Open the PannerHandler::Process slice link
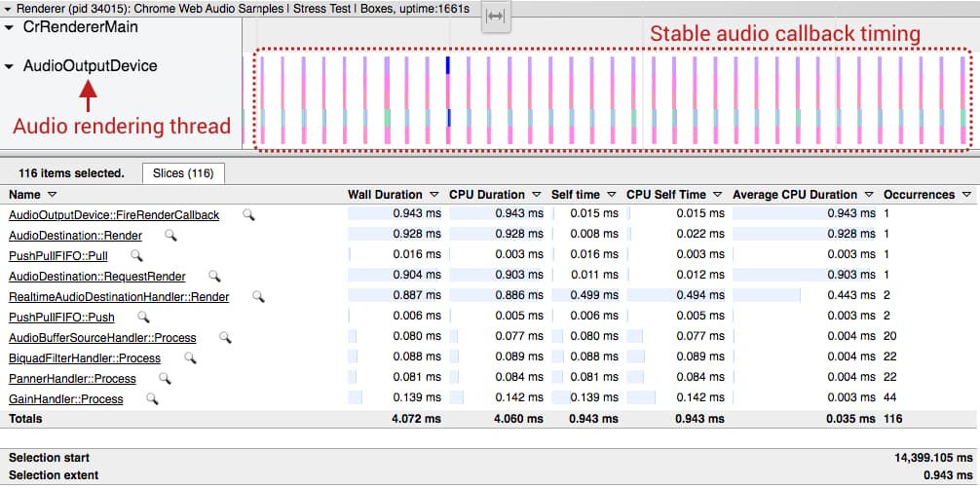This screenshot has height=488, width=980. coord(72,378)
